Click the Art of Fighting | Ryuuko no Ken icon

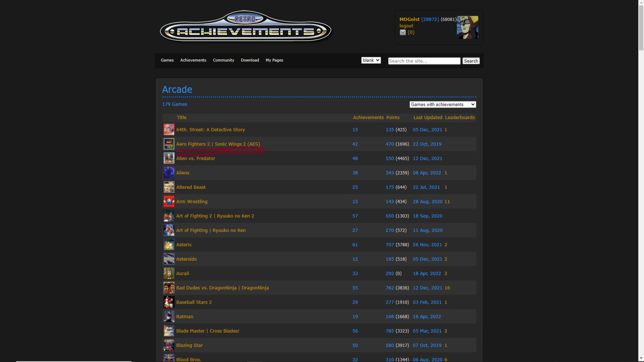click(x=169, y=231)
